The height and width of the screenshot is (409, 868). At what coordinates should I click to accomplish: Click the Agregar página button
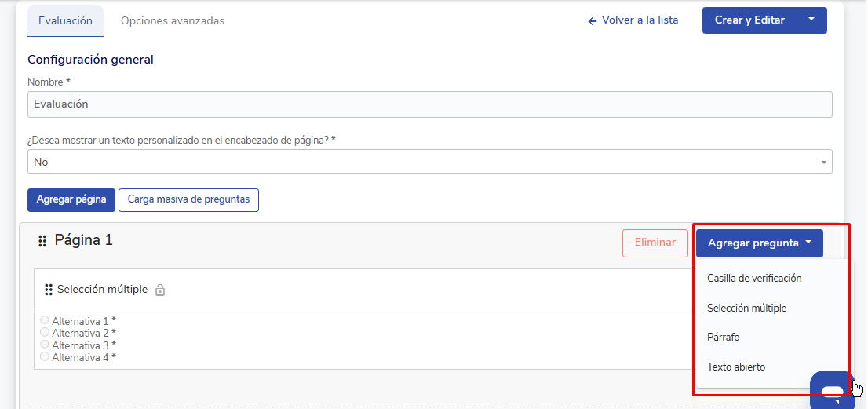pyautogui.click(x=71, y=200)
